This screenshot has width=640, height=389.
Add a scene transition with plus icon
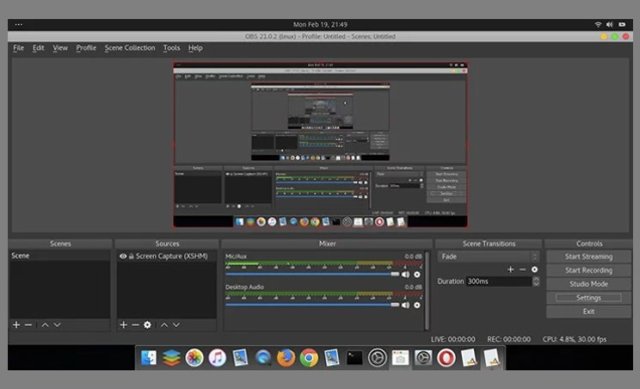pos(511,269)
